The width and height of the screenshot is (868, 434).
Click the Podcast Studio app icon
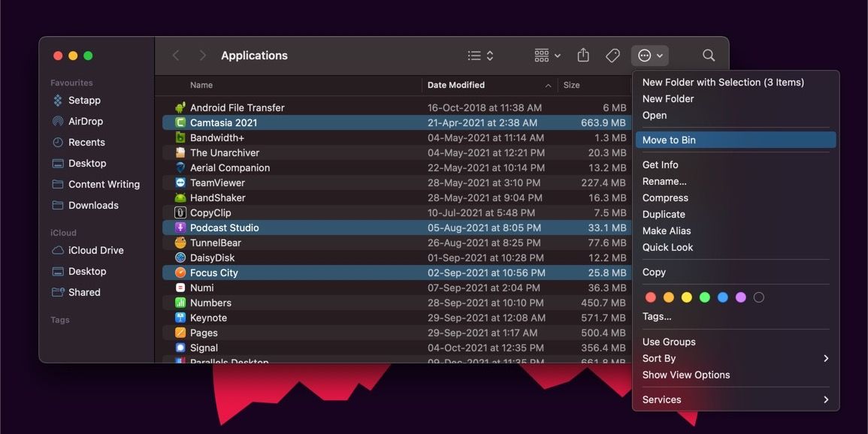[x=180, y=228]
